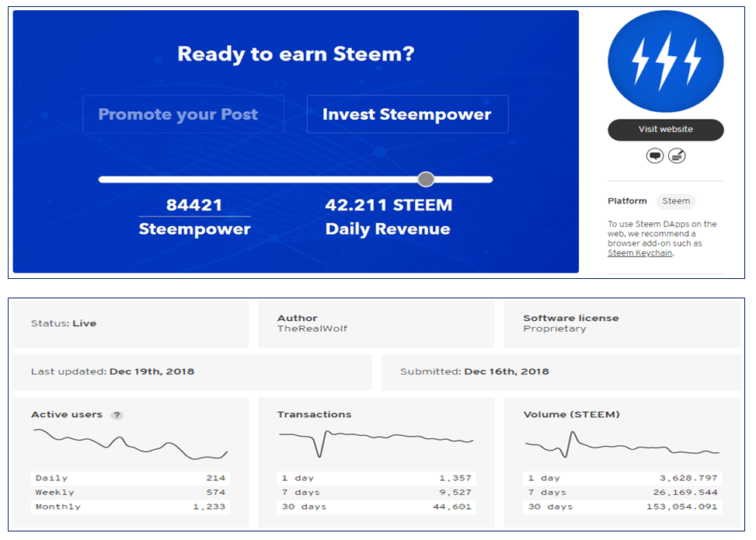Click the 7 days transactions value 9,527
The image size is (756, 540).
(455, 493)
